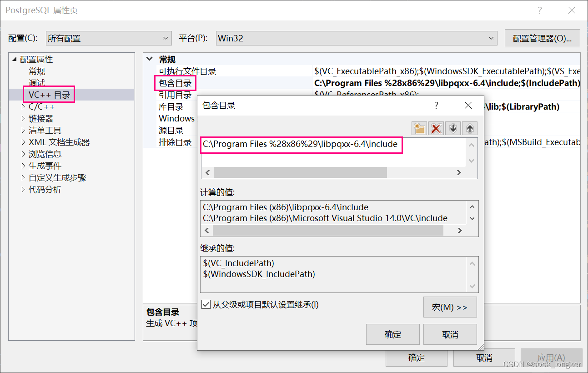
Task: Close the include directories dialog
Action: pos(468,106)
